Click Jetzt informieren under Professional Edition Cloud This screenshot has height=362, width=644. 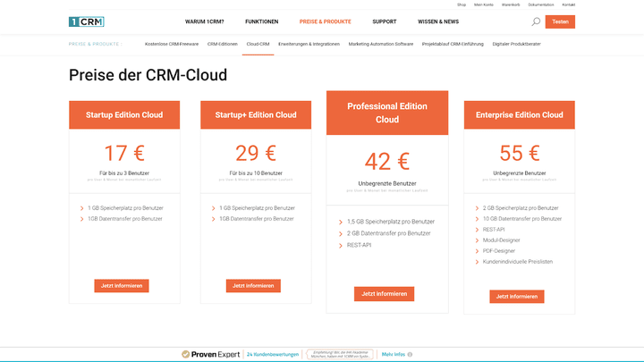point(384,294)
